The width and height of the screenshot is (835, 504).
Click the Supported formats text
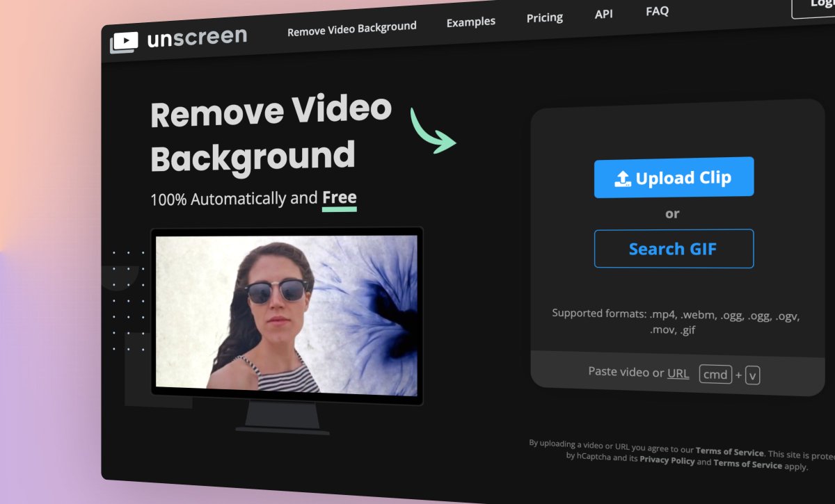coord(675,322)
